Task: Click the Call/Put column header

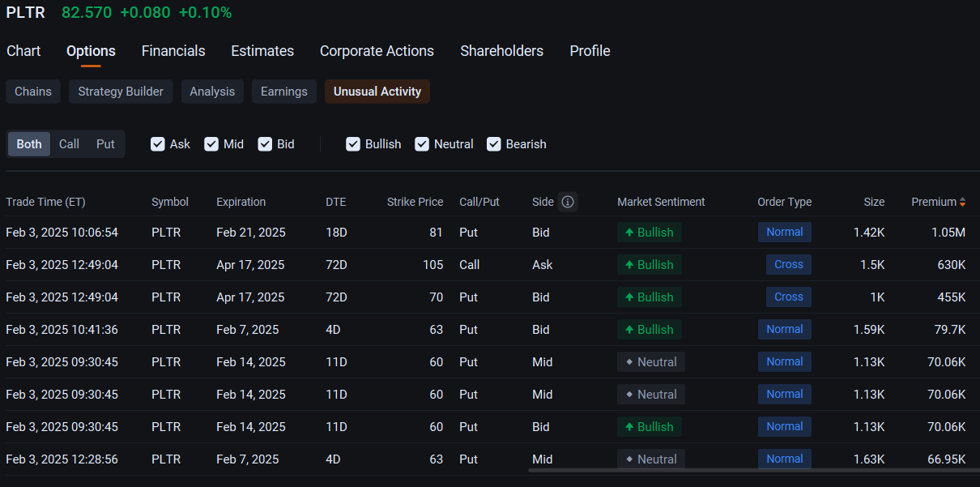Action: (x=479, y=202)
